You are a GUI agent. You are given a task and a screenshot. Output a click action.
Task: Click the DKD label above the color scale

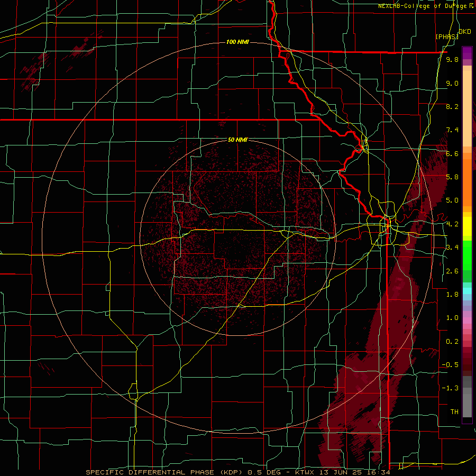pos(464,32)
